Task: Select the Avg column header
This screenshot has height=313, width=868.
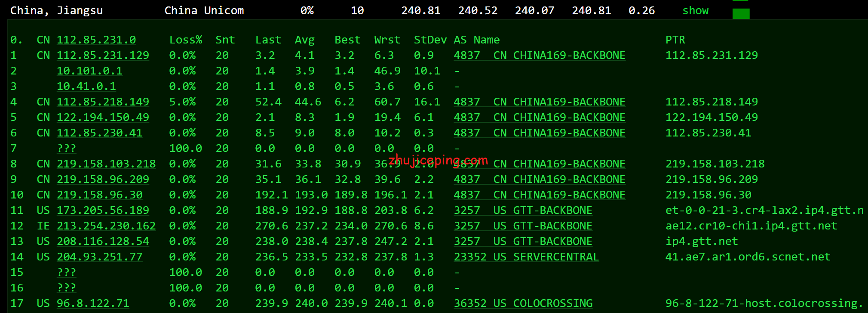Action: [305, 40]
